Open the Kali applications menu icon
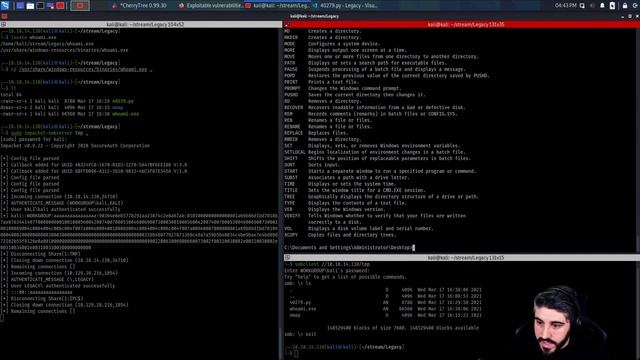 click(4, 5)
